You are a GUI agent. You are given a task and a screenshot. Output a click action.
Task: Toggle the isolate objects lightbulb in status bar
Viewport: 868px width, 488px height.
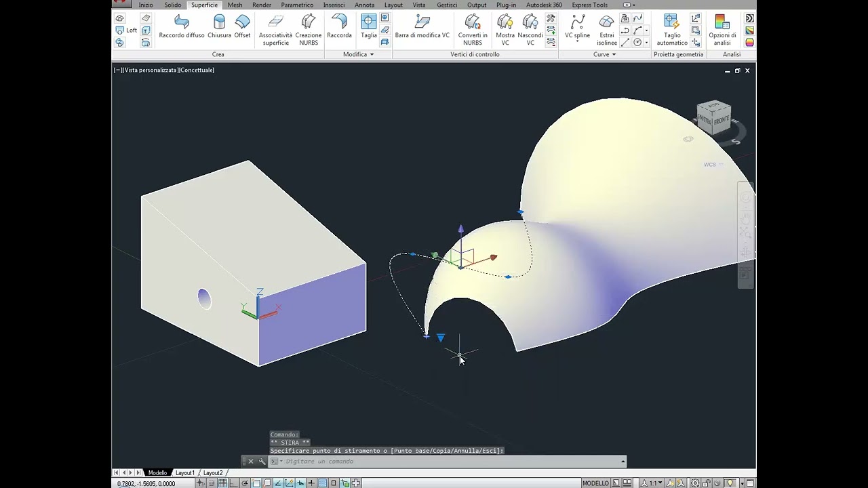coord(730,483)
